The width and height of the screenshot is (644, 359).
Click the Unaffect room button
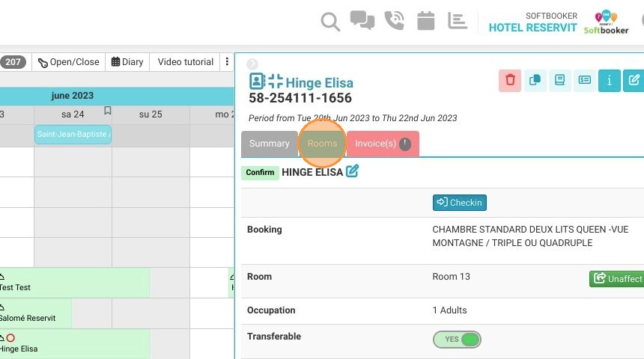pos(616,279)
